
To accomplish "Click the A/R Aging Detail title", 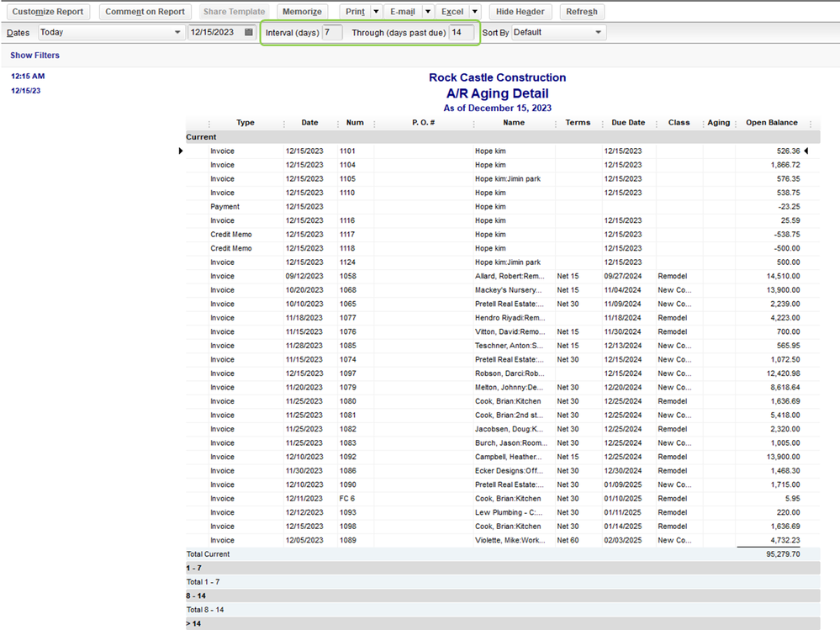I will [497, 93].
